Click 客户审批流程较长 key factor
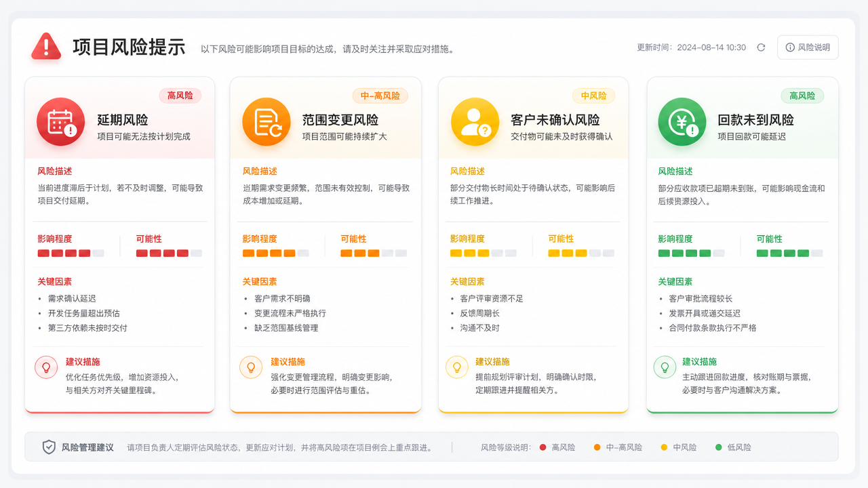The image size is (868, 488). pos(701,298)
